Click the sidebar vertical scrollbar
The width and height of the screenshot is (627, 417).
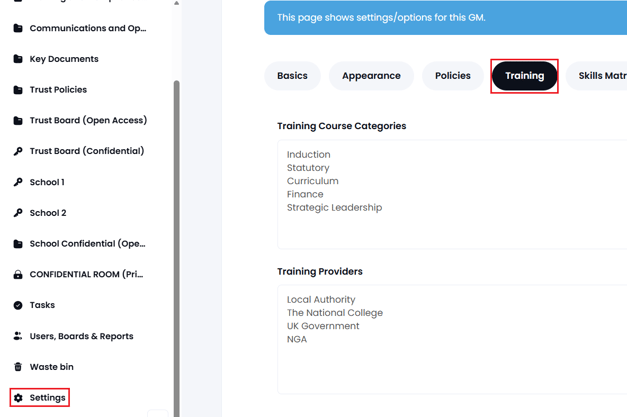coord(176,248)
